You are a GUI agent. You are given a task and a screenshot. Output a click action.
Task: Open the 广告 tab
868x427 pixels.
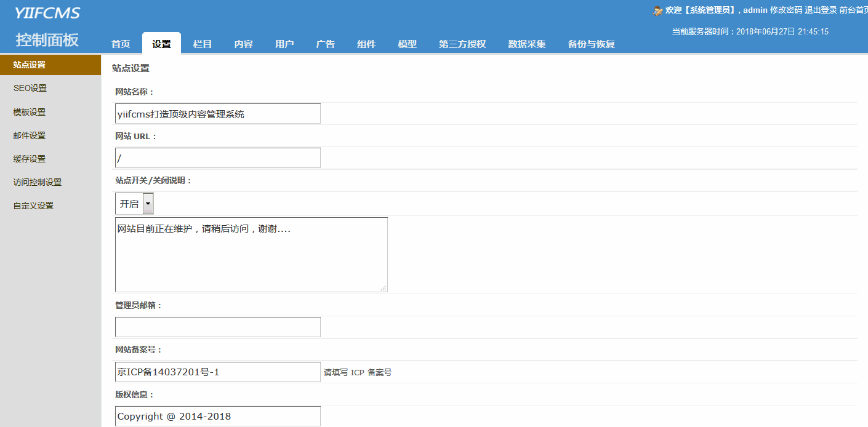[x=325, y=44]
